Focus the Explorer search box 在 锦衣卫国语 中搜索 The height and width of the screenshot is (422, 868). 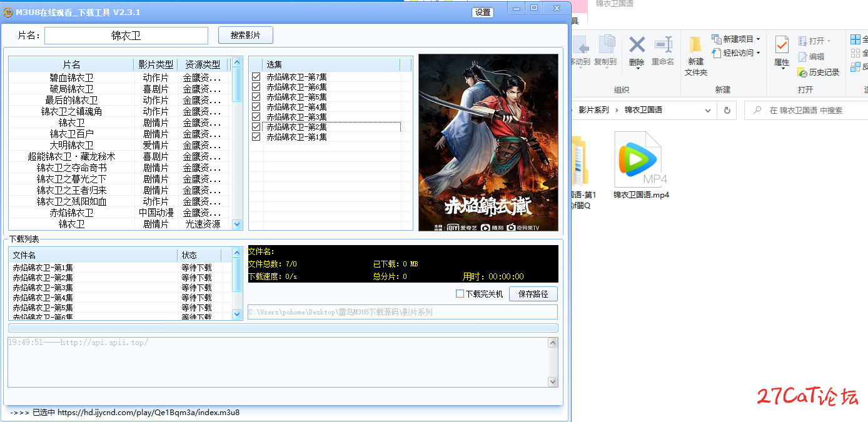pyautogui.click(x=807, y=110)
